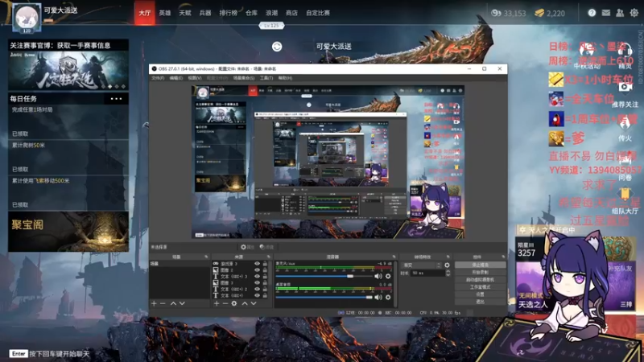The image size is (644, 362).
Task: Hide the 文本 (GDI+) 3 source
Action: coord(257,276)
